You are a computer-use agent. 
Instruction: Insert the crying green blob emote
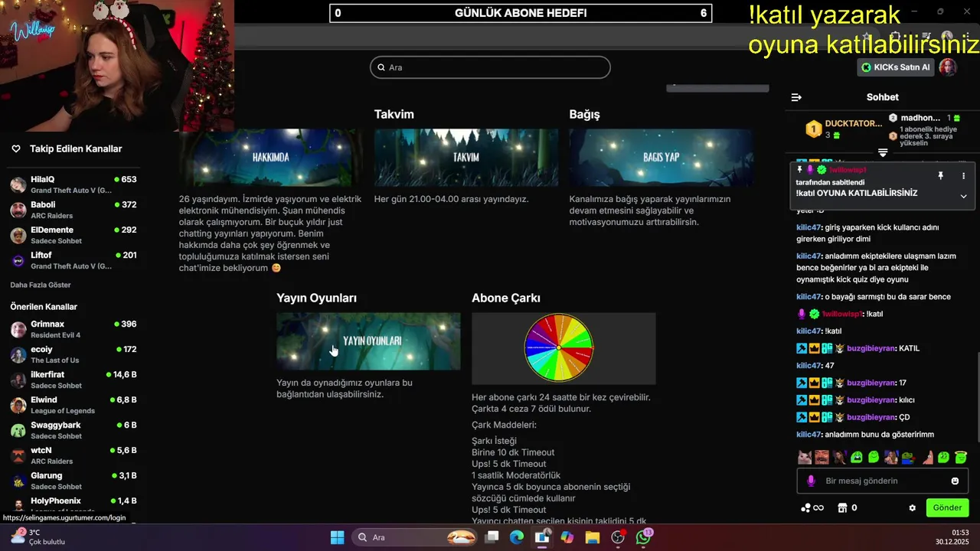point(857,457)
